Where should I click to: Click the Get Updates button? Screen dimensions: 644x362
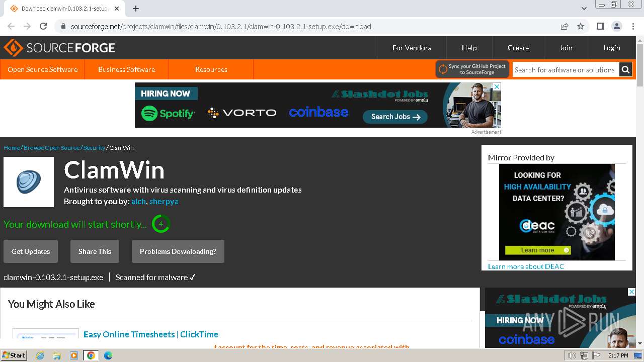pyautogui.click(x=31, y=251)
